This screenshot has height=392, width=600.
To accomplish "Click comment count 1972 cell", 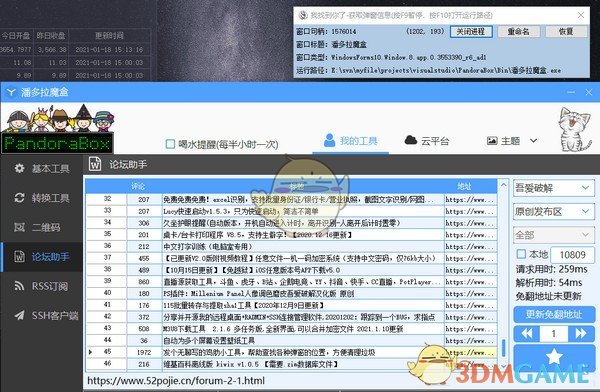I will coord(144,352).
